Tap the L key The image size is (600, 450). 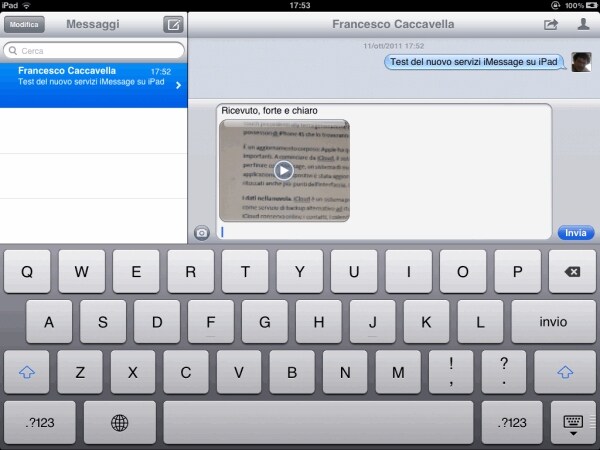click(x=480, y=322)
